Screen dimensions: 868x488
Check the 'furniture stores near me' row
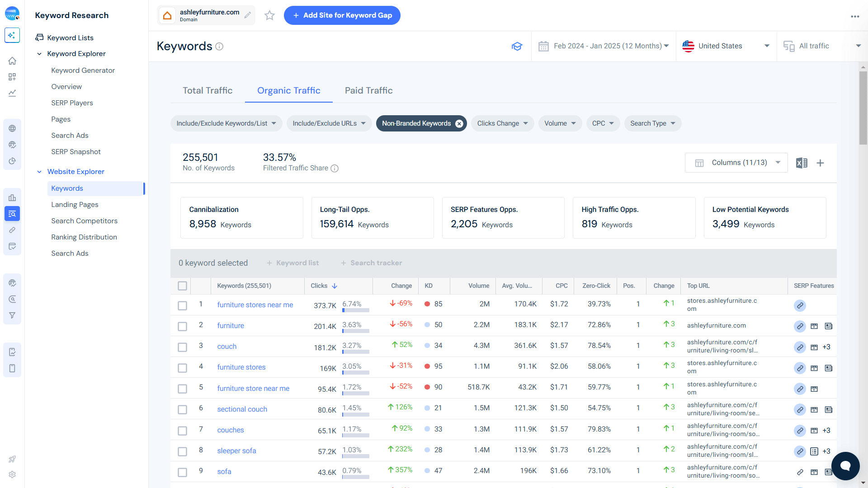click(182, 305)
